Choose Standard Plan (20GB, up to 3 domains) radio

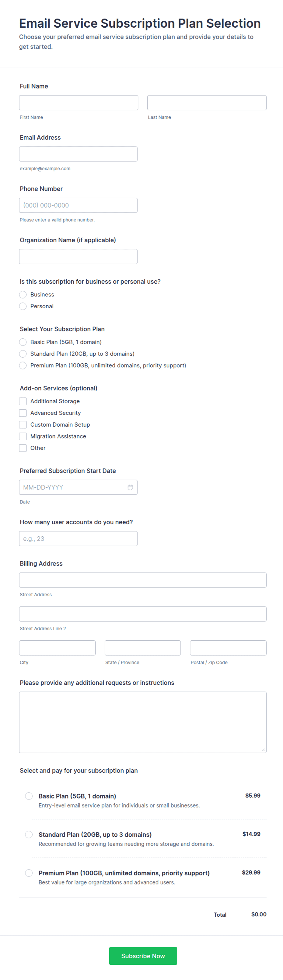coord(23,354)
